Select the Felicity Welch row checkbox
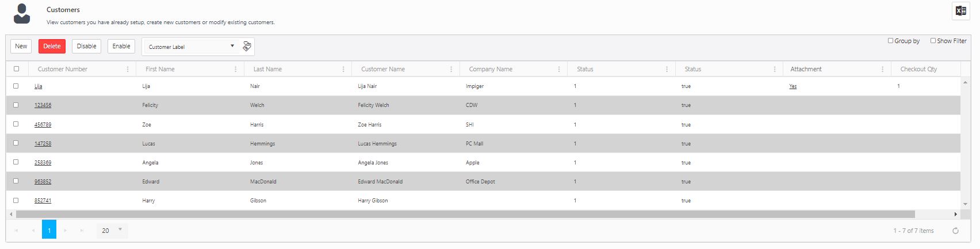980x249 pixels. (x=16, y=105)
